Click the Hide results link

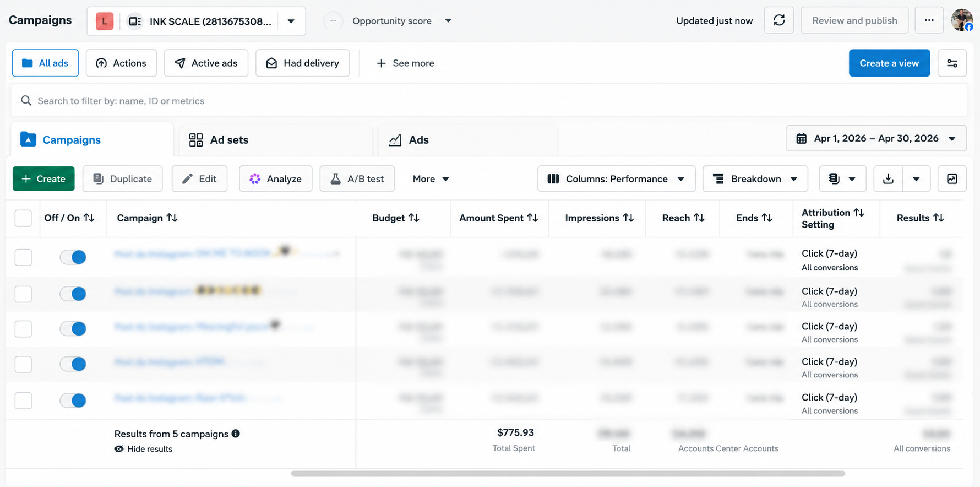[x=143, y=449]
